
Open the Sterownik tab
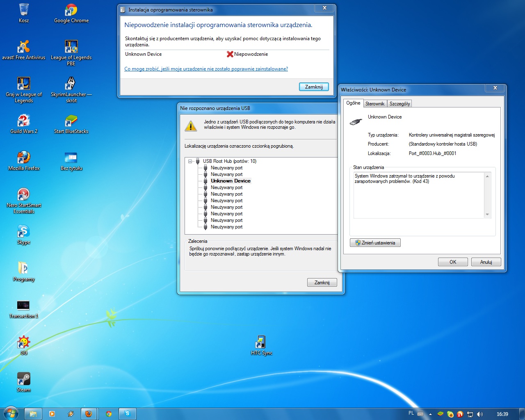(375, 104)
